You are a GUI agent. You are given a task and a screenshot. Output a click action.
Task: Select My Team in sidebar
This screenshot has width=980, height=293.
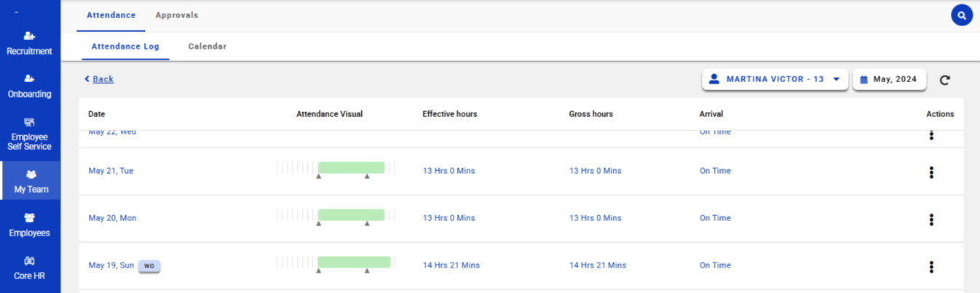[x=31, y=181]
